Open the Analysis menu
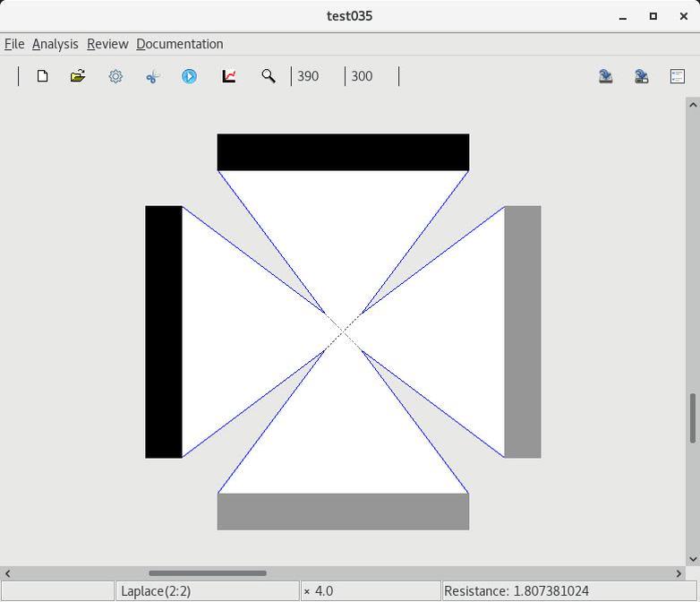The width and height of the screenshot is (700, 602). [x=55, y=44]
